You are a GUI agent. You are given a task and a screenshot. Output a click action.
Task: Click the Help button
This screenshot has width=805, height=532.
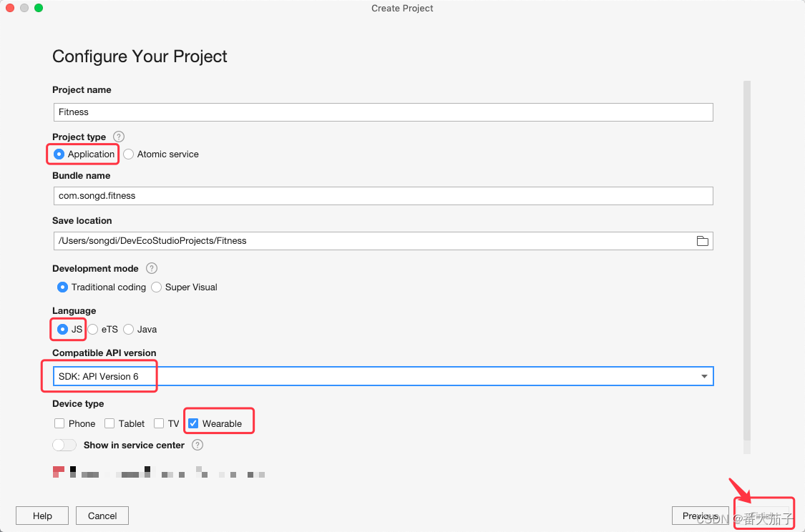point(42,516)
